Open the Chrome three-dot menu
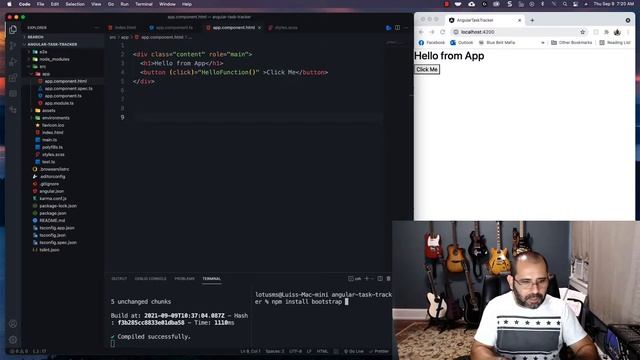Screen dimensions: 640x360 pos(628,32)
